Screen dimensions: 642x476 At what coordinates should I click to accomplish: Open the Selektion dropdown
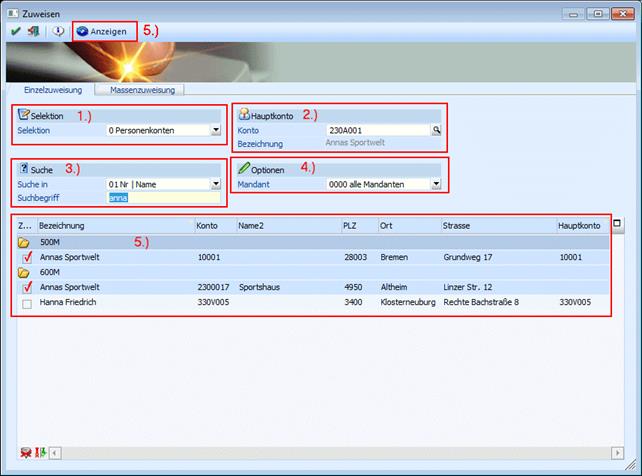(x=215, y=130)
